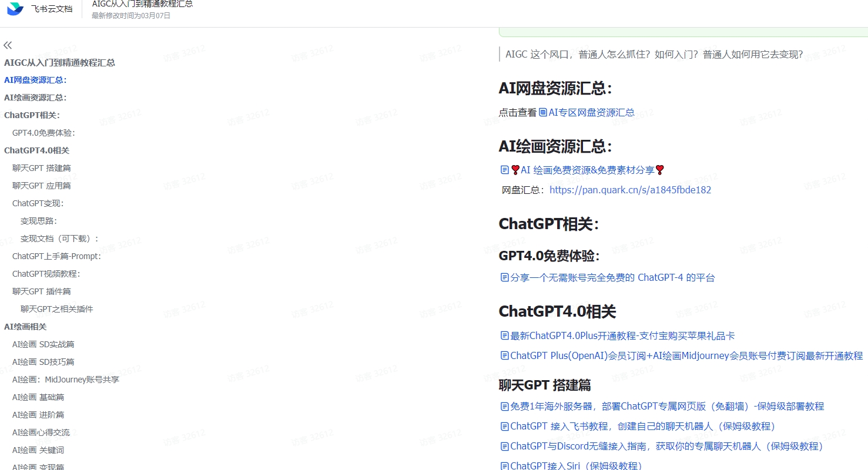The width and height of the screenshot is (868, 470).
Task: Jump to ChatGPT视频教程 in outline
Action: (46, 274)
